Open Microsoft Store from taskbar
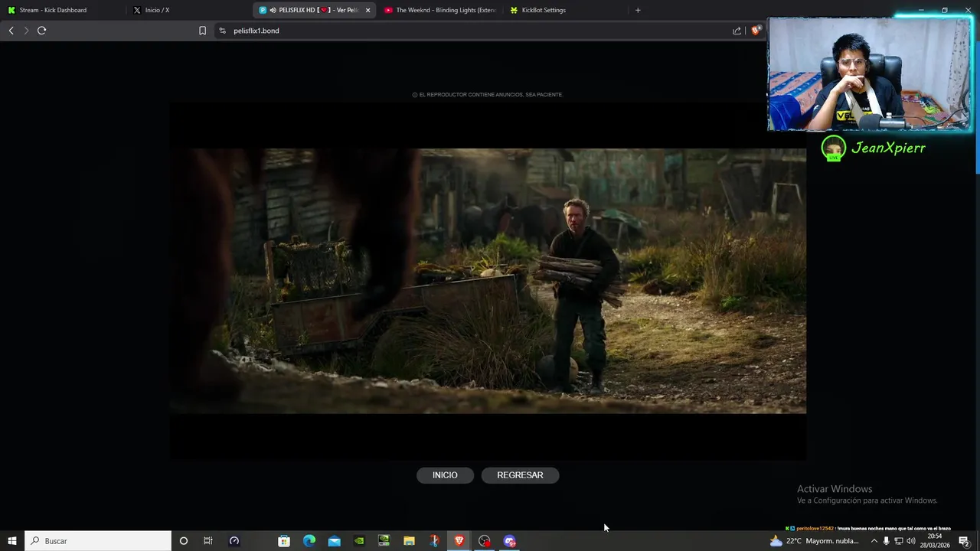The height and width of the screenshot is (551, 980). (284, 541)
